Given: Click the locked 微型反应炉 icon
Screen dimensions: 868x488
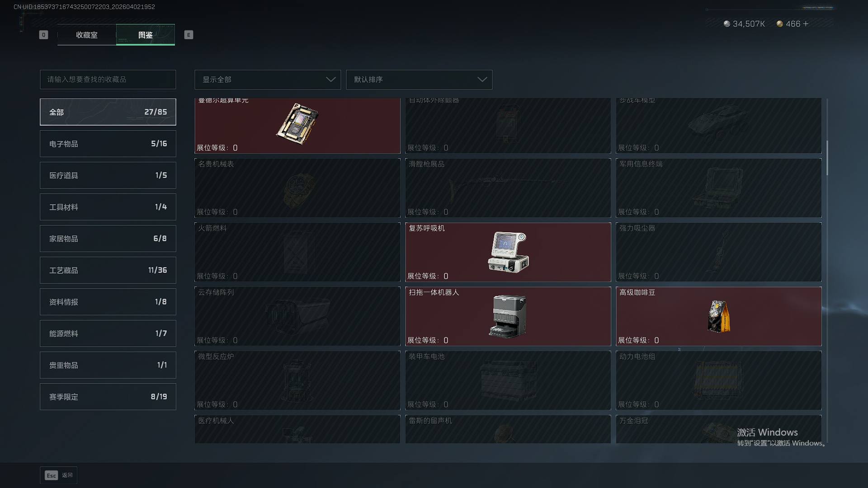Looking at the screenshot, I should coord(297,380).
